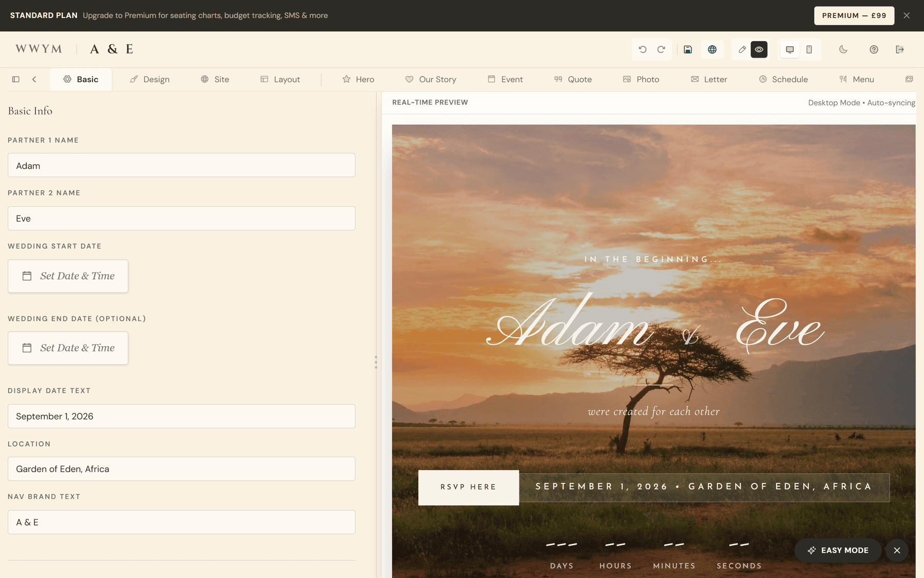Switch preview to mobile device
Screen dimensions: 924x578
(x=809, y=49)
